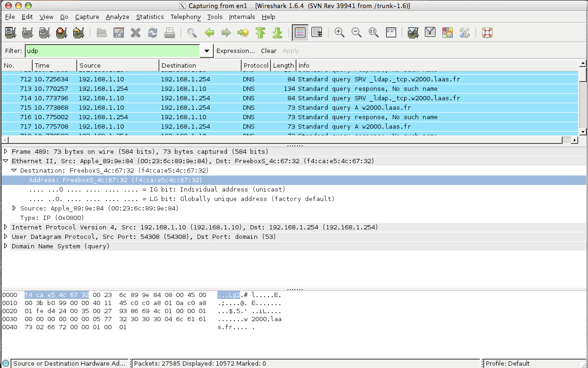Open the Statistics menu
This screenshot has height=368, width=588.
[x=150, y=17]
